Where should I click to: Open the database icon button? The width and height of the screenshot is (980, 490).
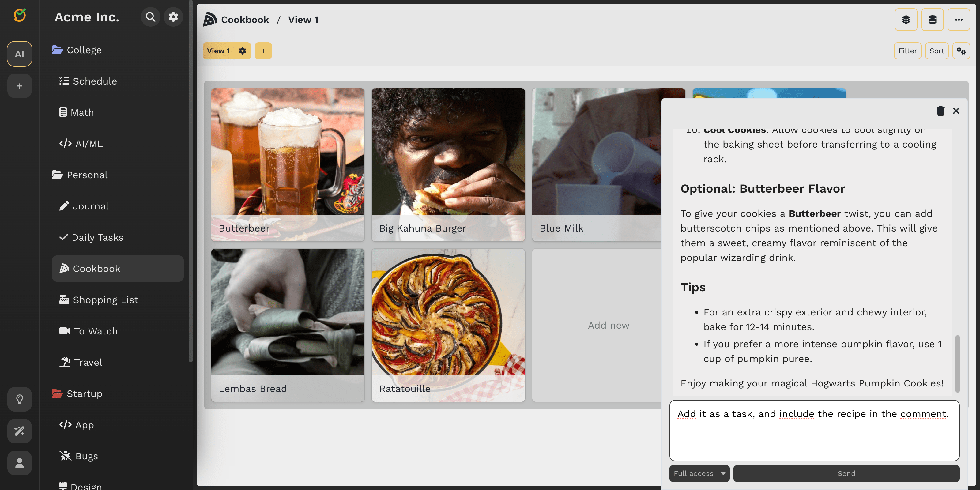point(933,20)
